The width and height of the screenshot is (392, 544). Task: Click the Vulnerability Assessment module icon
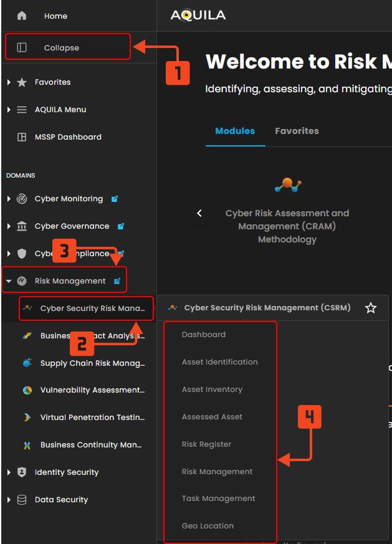click(27, 390)
